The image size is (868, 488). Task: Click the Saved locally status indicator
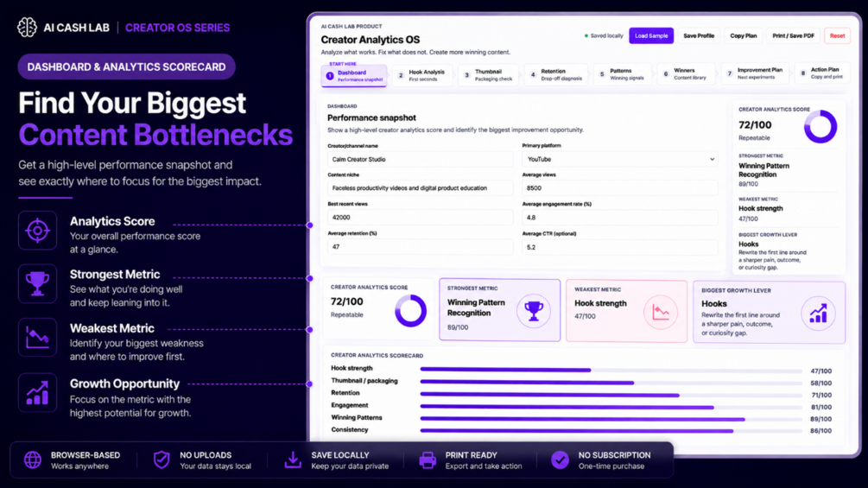604,36
